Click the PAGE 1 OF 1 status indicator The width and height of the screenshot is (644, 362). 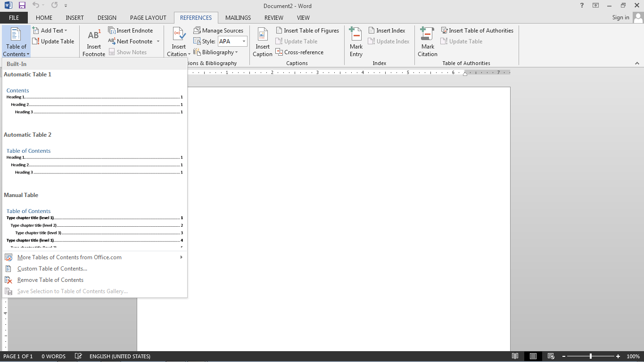point(18,356)
